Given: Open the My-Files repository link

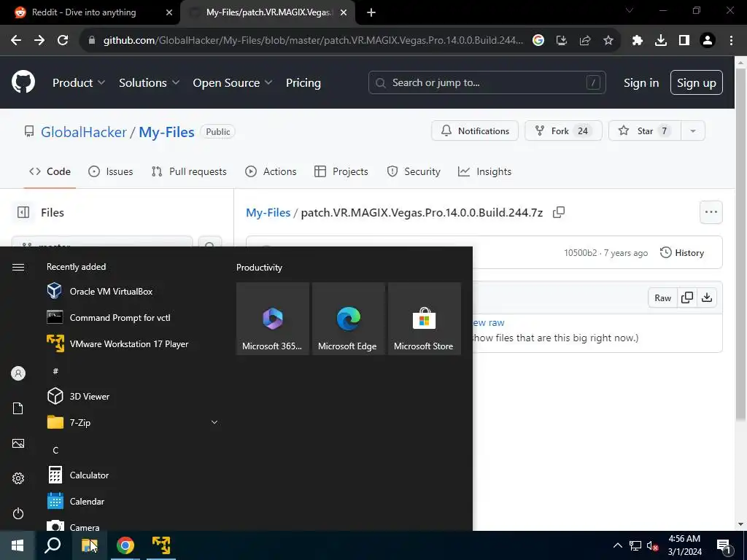Looking at the screenshot, I should tap(166, 132).
